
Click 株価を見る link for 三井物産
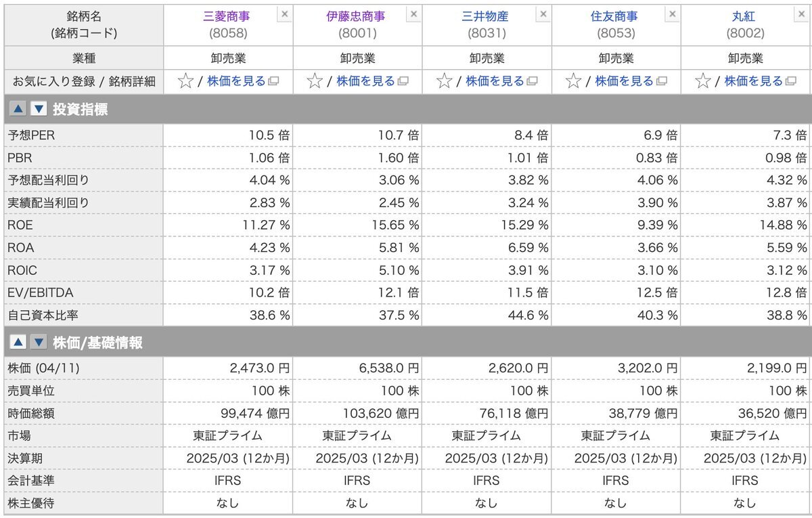click(x=495, y=81)
